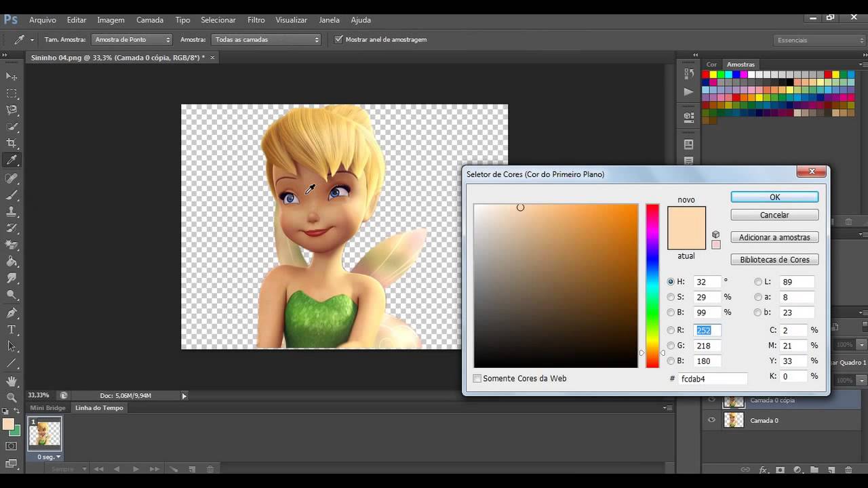This screenshot has width=868, height=488.
Task: Click the rainbow hue slider bar
Action: 652,285
